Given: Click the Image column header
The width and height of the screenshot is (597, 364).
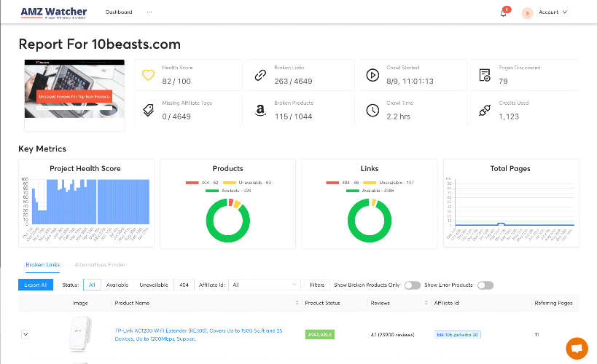Looking at the screenshot, I should tap(80, 303).
